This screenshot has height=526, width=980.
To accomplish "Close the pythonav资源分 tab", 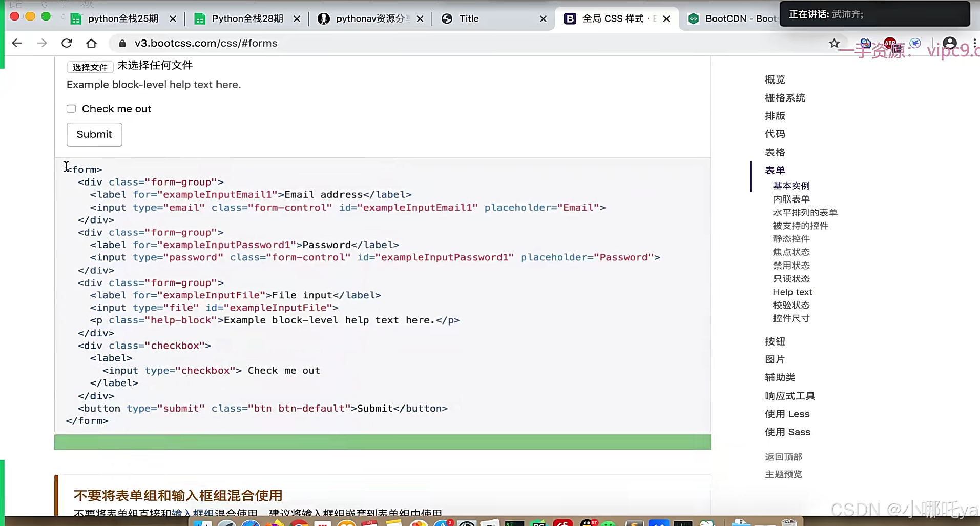I will [x=420, y=19].
